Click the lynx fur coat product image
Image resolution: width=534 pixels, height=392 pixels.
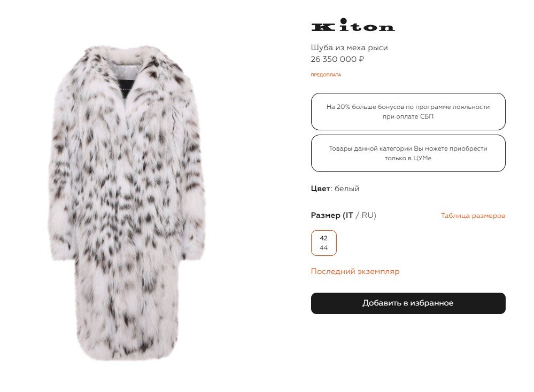click(x=127, y=203)
